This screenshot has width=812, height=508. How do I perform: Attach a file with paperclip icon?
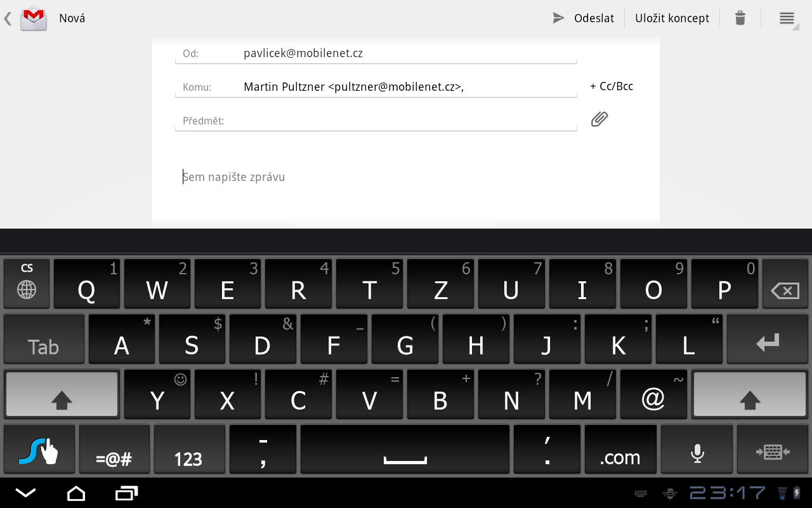coord(599,119)
